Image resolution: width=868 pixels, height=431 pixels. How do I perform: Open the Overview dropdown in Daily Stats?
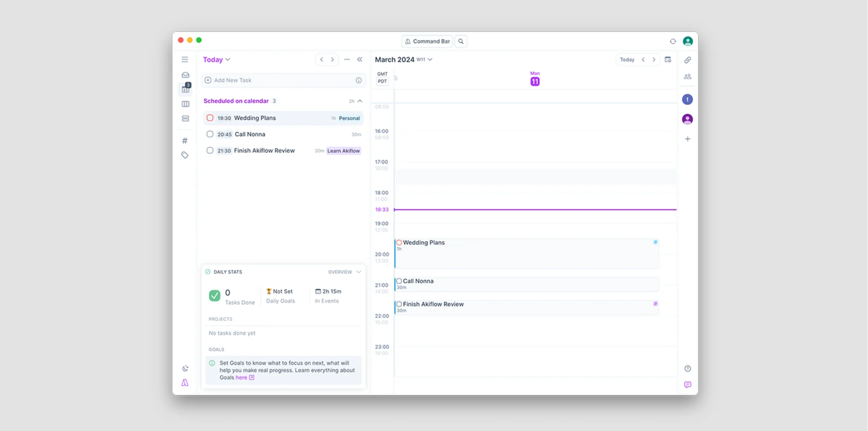(x=344, y=272)
